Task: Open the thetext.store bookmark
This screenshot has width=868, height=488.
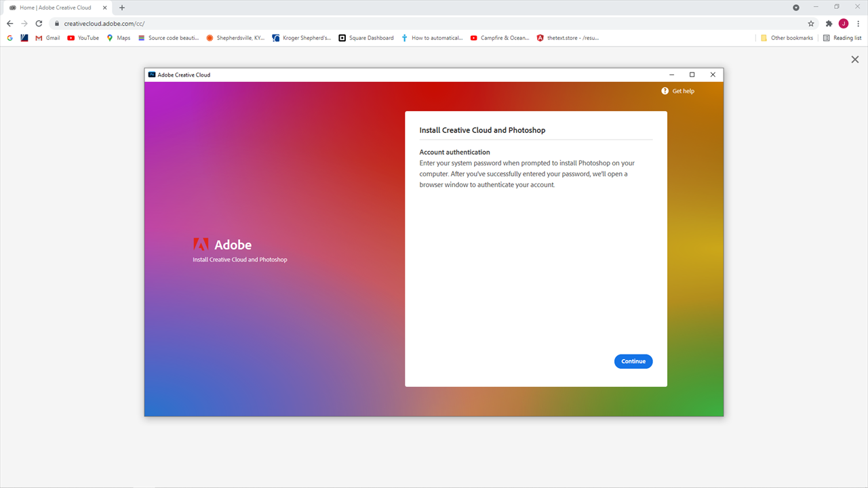Action: coord(568,38)
